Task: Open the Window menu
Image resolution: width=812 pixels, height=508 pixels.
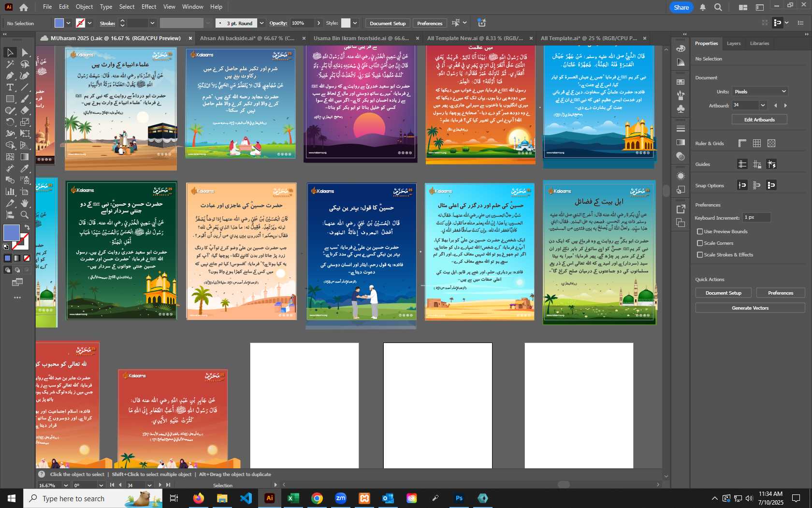Action: pos(193,7)
